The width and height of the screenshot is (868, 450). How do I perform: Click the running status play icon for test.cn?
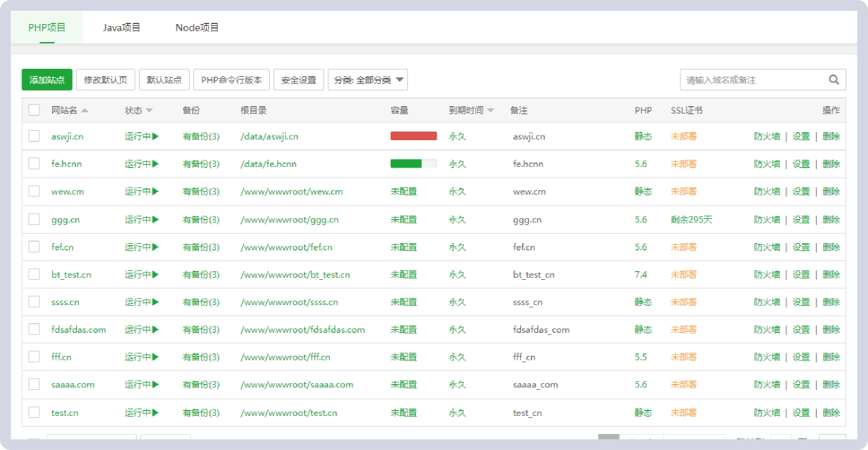point(156,413)
